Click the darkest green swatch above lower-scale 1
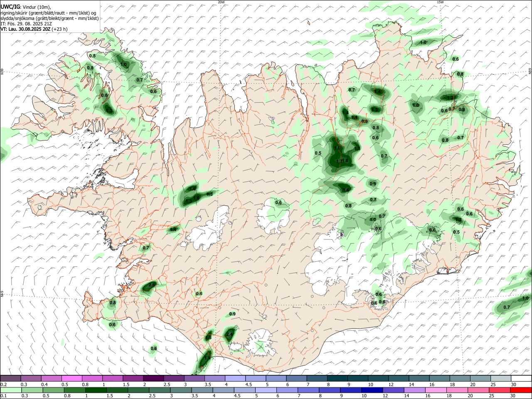 point(96,390)
